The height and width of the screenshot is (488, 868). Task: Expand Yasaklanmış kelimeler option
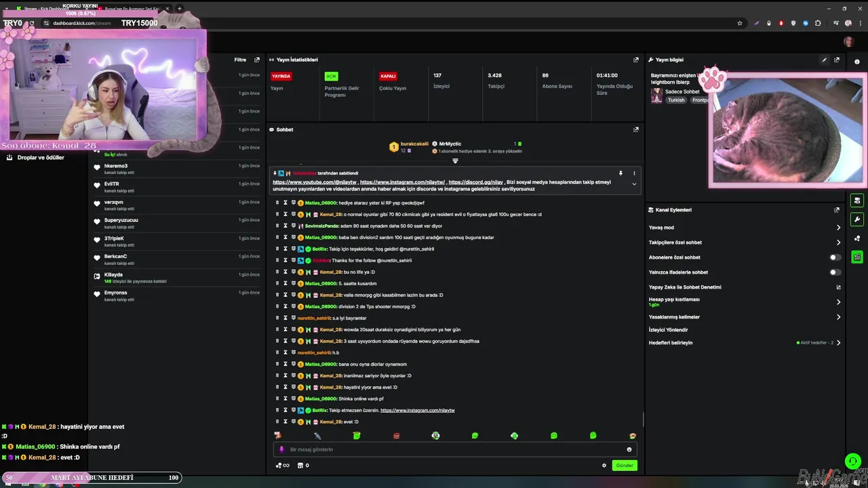click(x=838, y=317)
